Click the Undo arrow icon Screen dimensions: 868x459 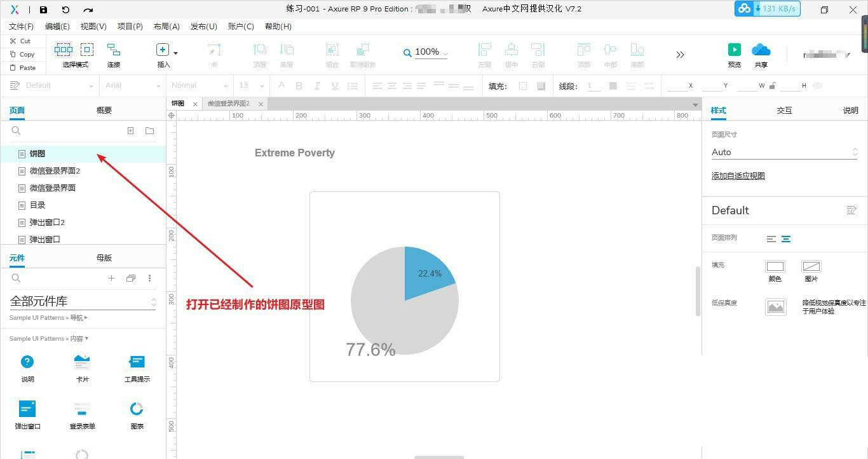coord(65,10)
